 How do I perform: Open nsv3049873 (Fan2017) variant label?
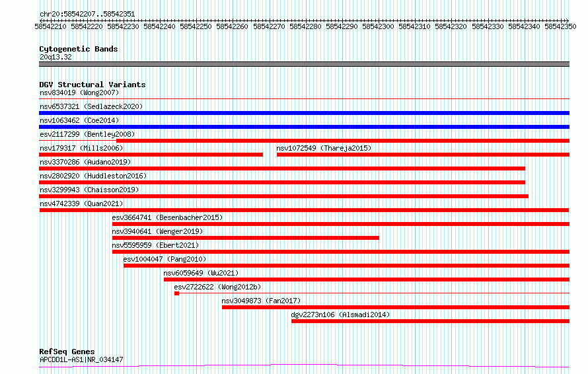coord(261,301)
